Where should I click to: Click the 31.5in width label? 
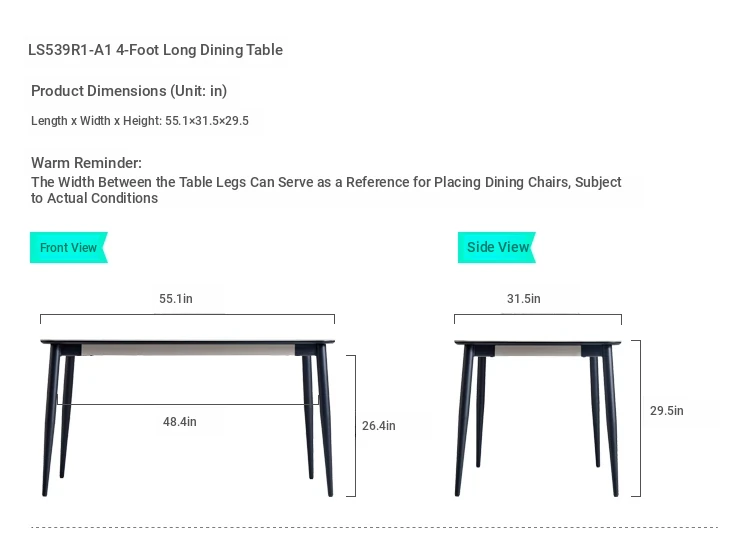click(524, 298)
